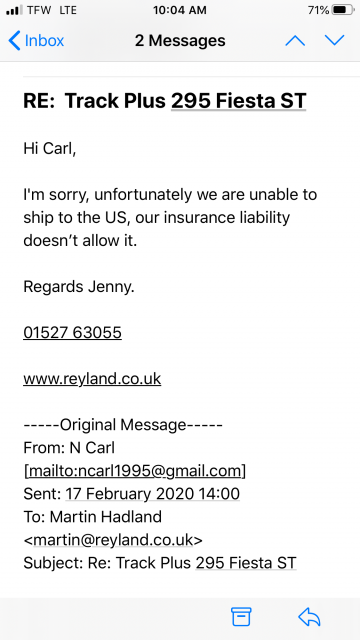The image size is (360, 640).
Task: Tap the cellular signal bars icon
Action: point(14,10)
